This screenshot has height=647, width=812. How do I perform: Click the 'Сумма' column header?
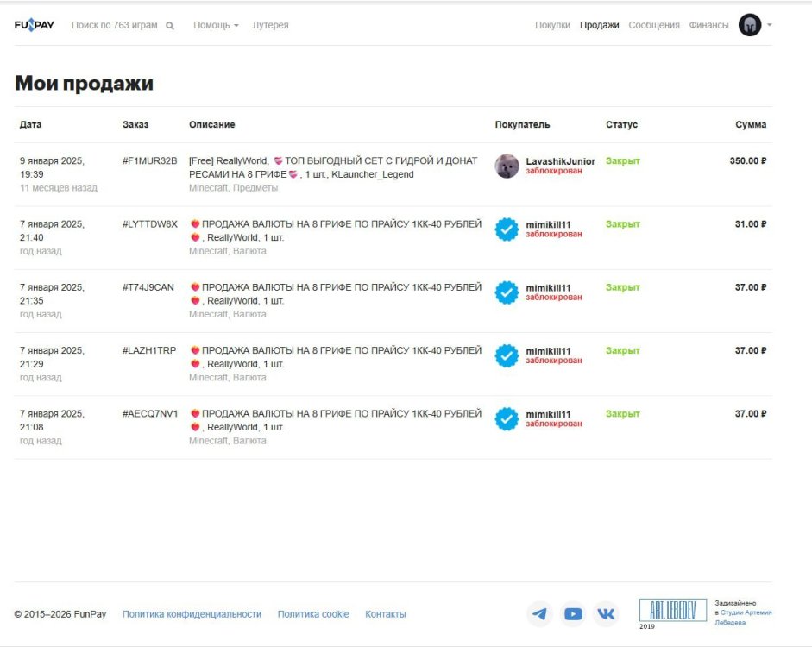tap(751, 124)
